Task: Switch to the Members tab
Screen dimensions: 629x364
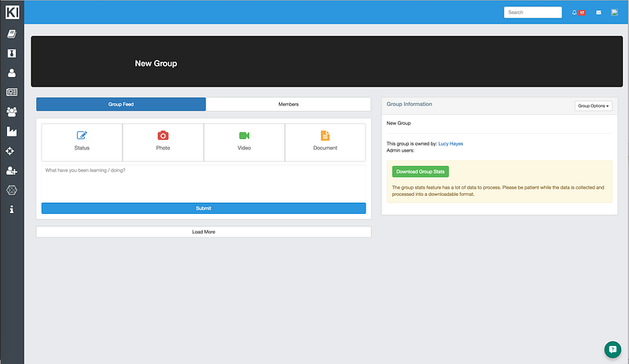Action: (x=289, y=105)
